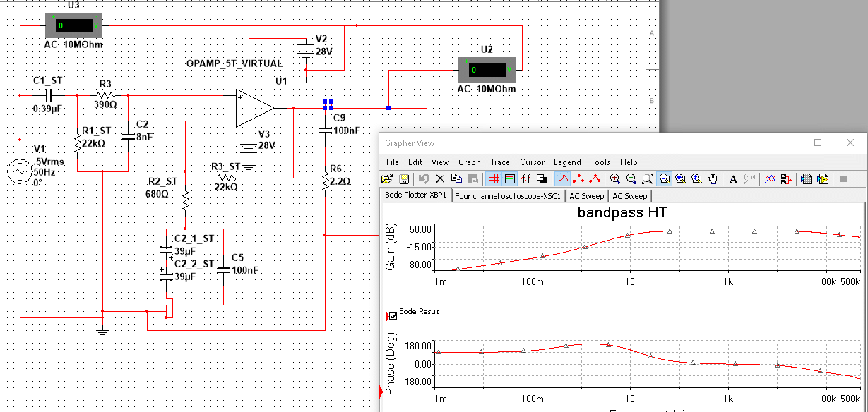This screenshot has width=868, height=412.
Task: Click the 'R2_ST' 680Ω resistor label
Action: pyautogui.click(x=162, y=181)
